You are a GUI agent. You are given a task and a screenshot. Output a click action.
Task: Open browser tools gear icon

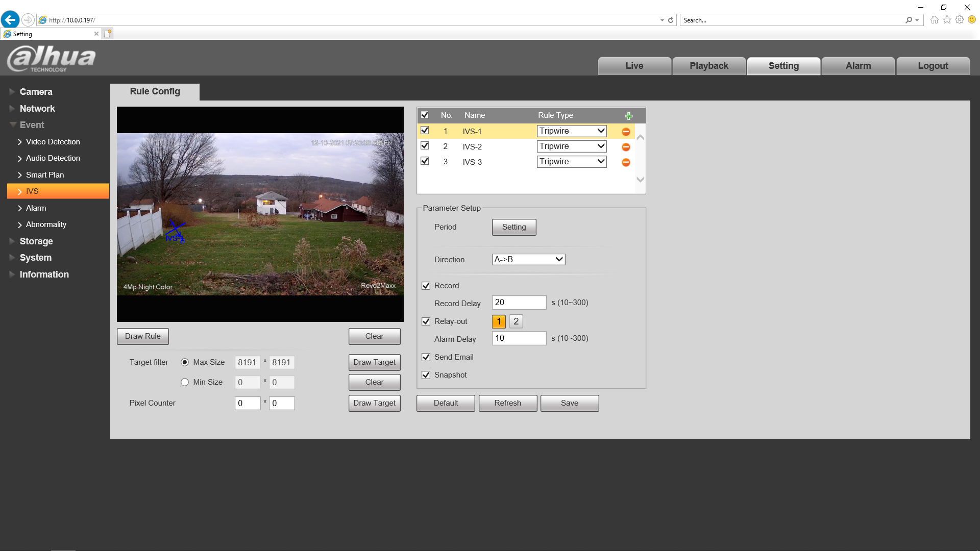coord(960,20)
